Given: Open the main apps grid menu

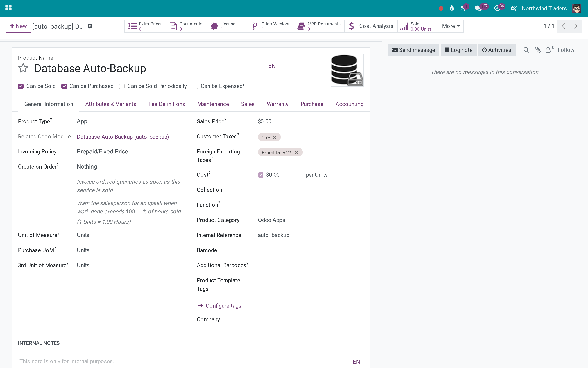Looking at the screenshot, I should (8, 8).
